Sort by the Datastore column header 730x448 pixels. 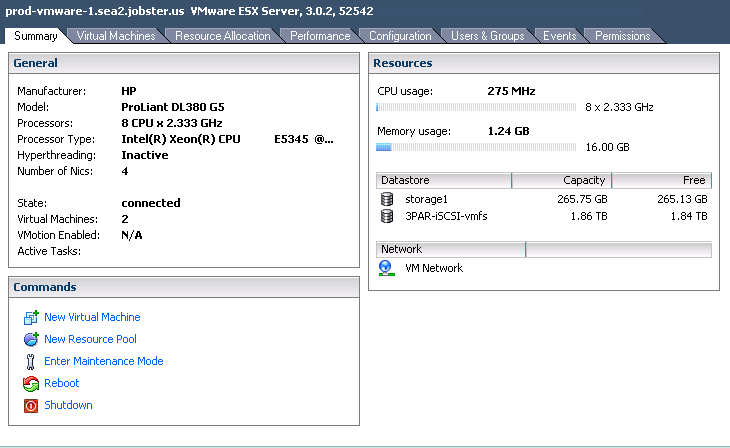click(x=444, y=180)
